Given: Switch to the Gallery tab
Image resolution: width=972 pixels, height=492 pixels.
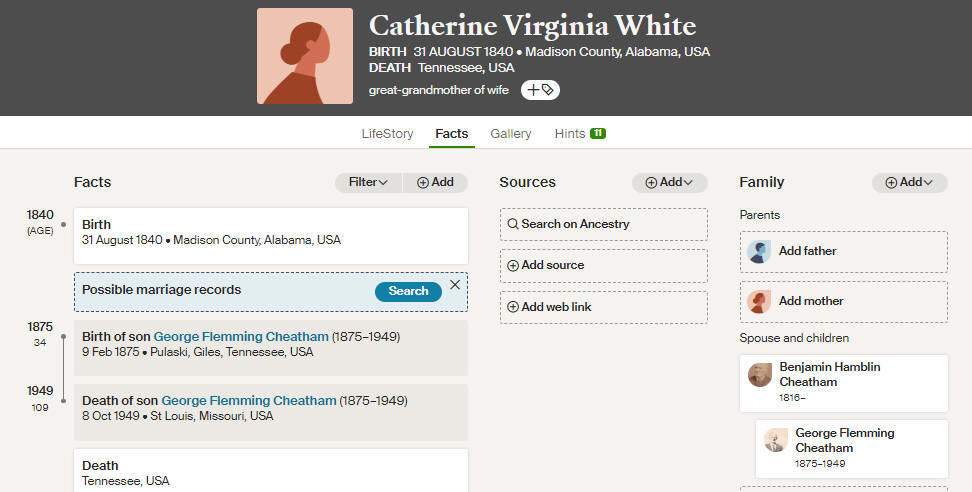Looking at the screenshot, I should click(511, 133).
